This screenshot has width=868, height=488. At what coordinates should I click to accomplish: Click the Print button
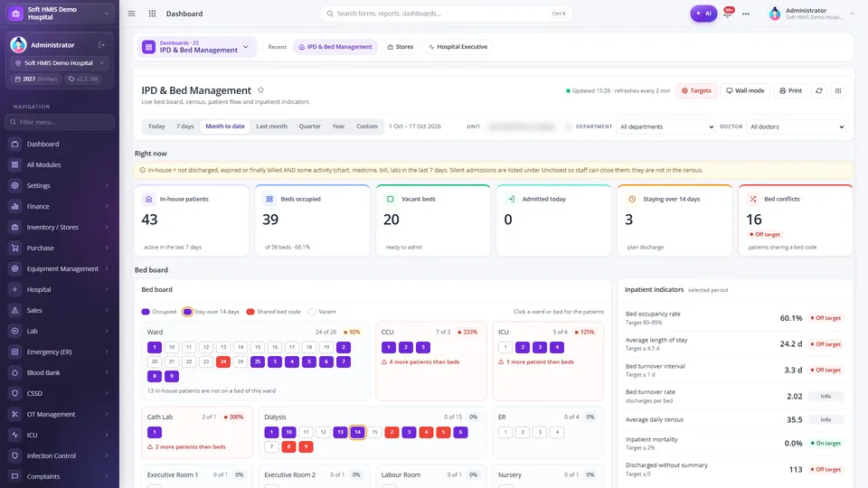click(x=790, y=90)
